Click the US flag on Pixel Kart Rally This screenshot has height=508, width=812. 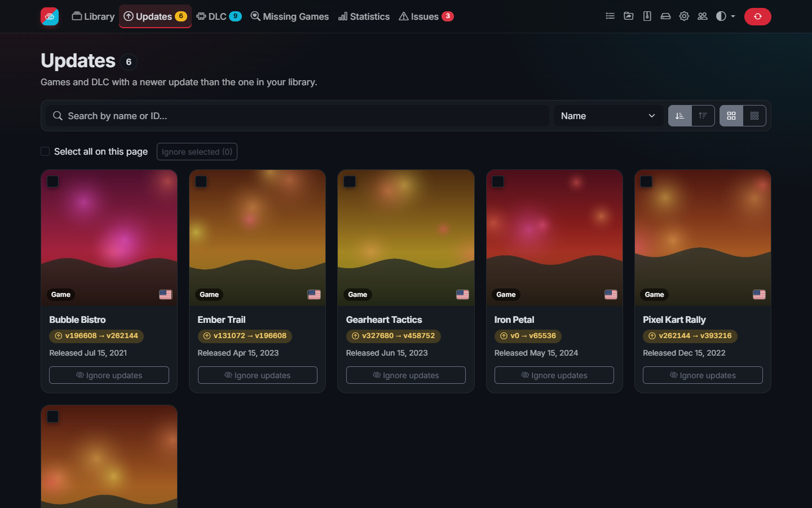click(759, 295)
